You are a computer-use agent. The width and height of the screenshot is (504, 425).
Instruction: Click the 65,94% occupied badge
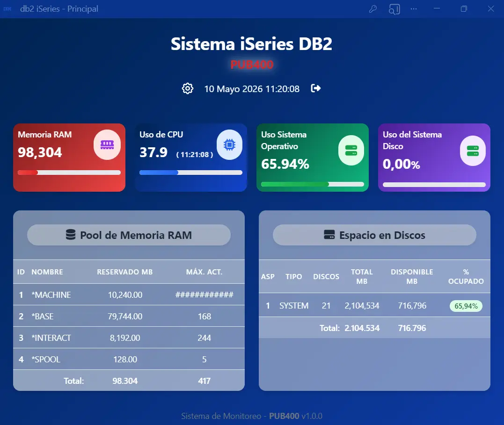coord(466,306)
